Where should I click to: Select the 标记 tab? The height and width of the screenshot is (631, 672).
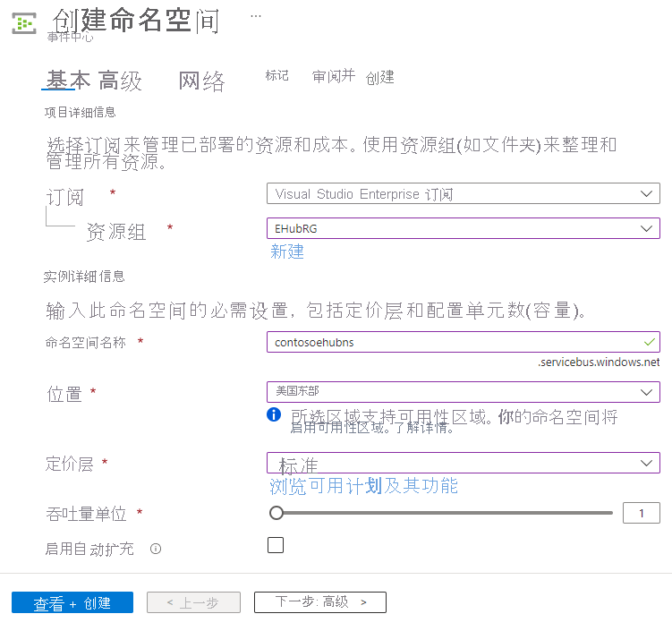point(276,76)
